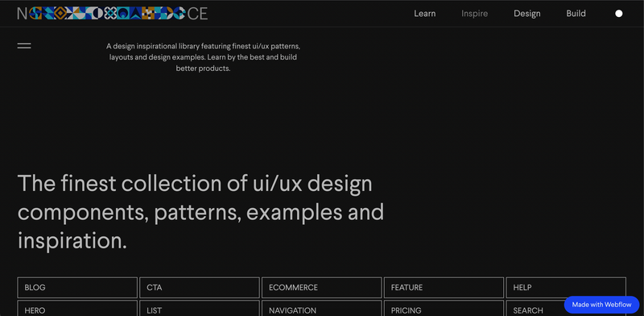Select the NAVIGATION category box

pos(321,308)
